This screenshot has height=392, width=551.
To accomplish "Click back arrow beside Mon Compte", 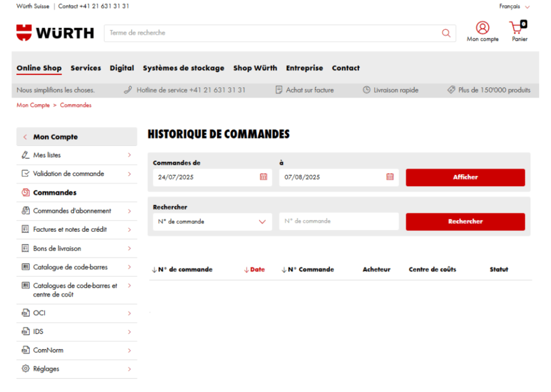I will 25,137.
